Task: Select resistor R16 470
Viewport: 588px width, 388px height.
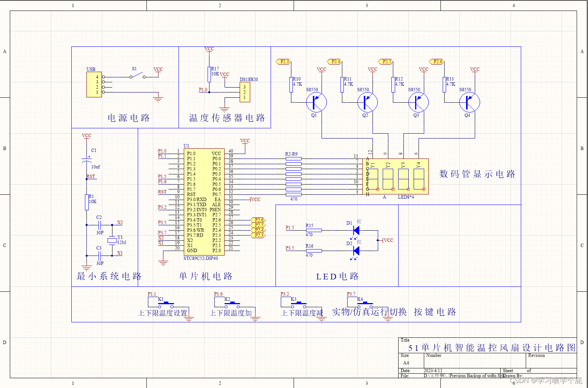Action: (x=314, y=251)
